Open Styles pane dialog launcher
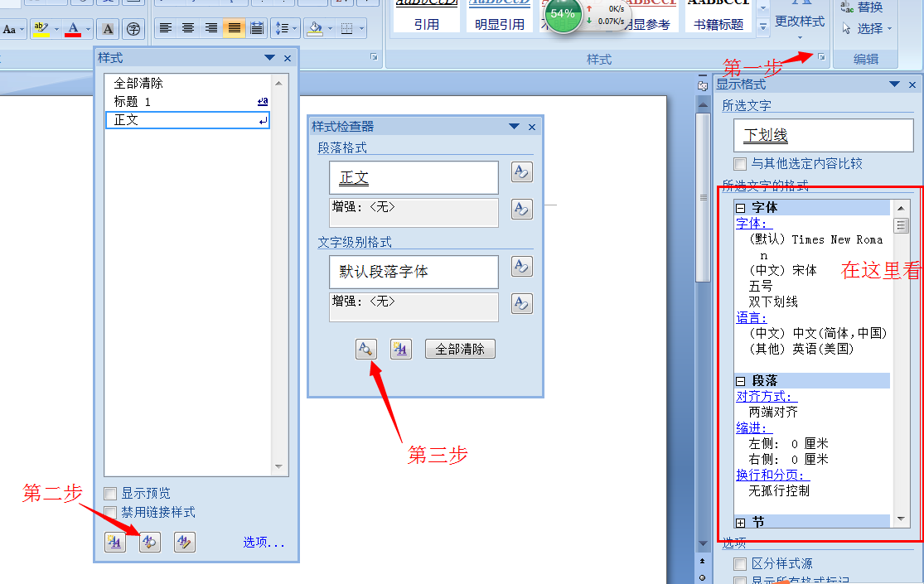 coord(821,57)
